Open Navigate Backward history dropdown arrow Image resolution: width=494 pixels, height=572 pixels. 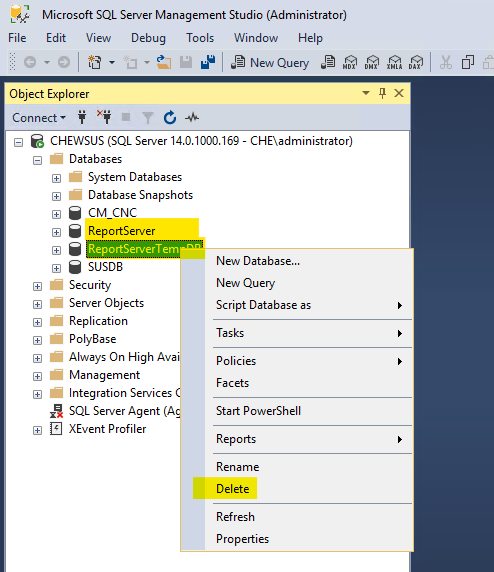(x=47, y=62)
